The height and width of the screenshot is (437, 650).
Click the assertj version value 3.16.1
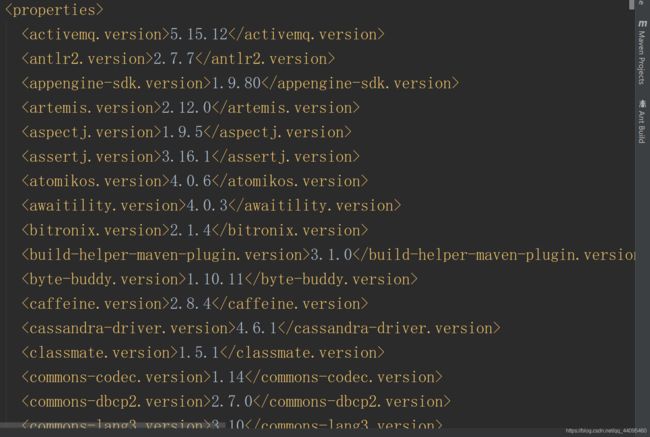tap(187, 157)
